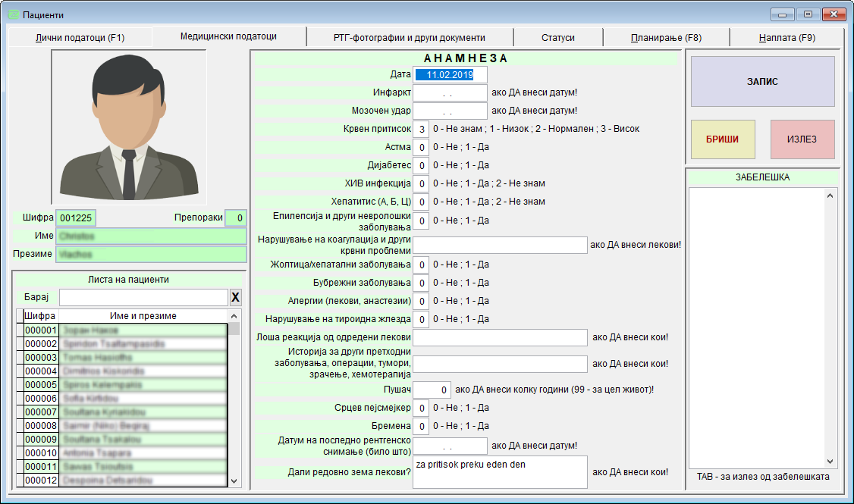The image size is (854, 504).
Task: Open the Наплата (F9) tab
Action: pos(786,37)
